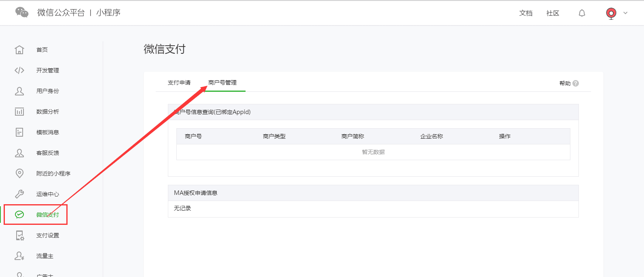Click the home icon for 首页
This screenshot has height=277, width=644.
click(x=19, y=50)
